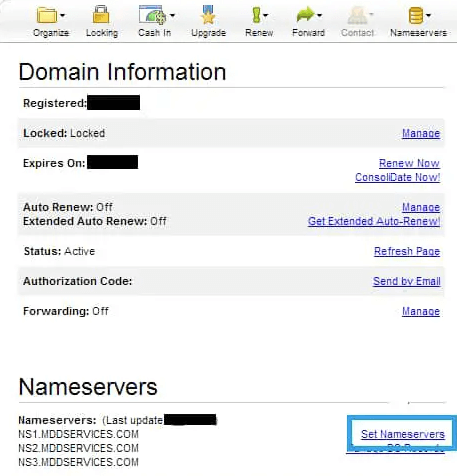Expand the Forward dropdown arrow
The height and width of the screenshot is (476, 457).
coord(319,15)
